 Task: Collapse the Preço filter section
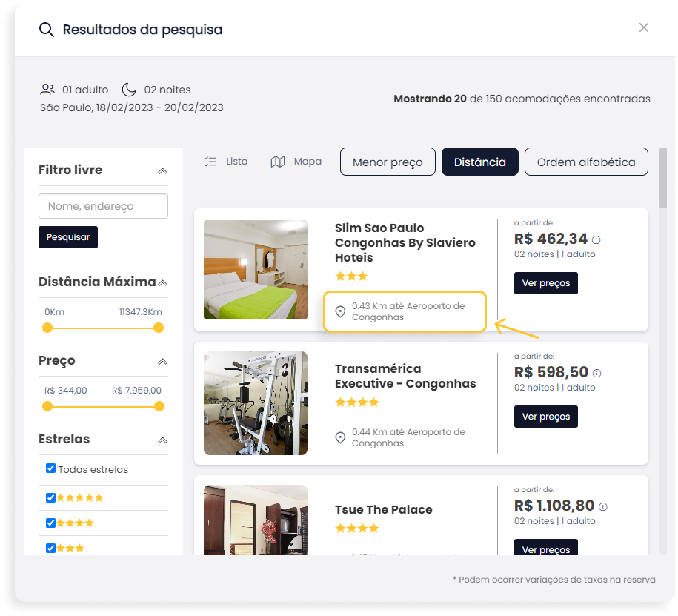162,362
